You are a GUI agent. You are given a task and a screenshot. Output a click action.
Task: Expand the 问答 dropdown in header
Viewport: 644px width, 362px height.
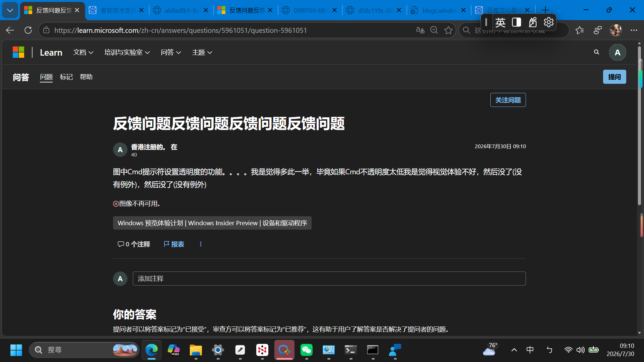pos(171,52)
